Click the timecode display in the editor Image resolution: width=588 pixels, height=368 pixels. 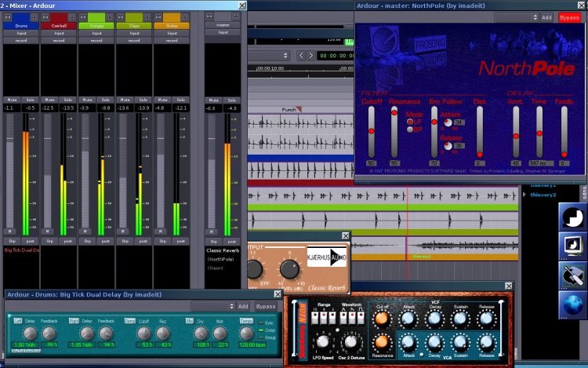(x=336, y=56)
